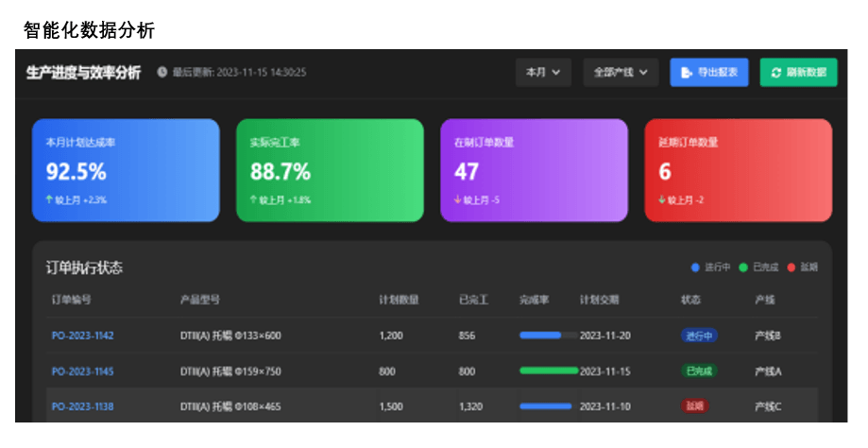Expand the 全部产线 production line dropdown

point(621,73)
